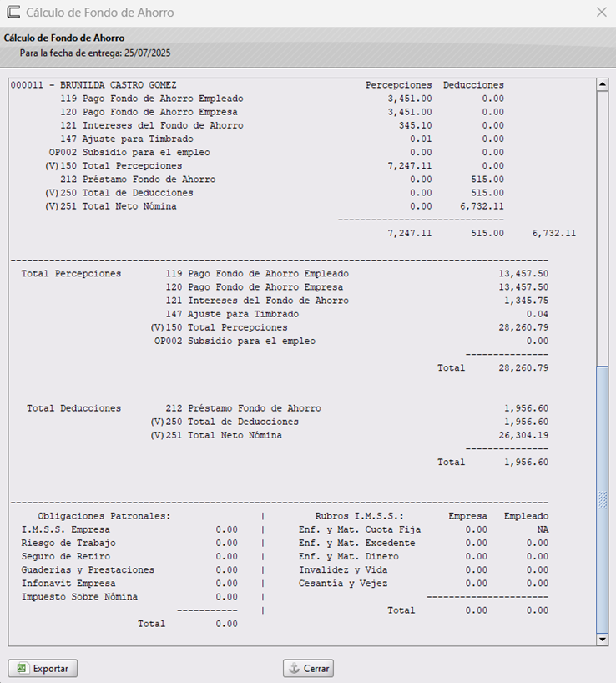
Task: Click the Empleado column header
Action: pos(527,516)
